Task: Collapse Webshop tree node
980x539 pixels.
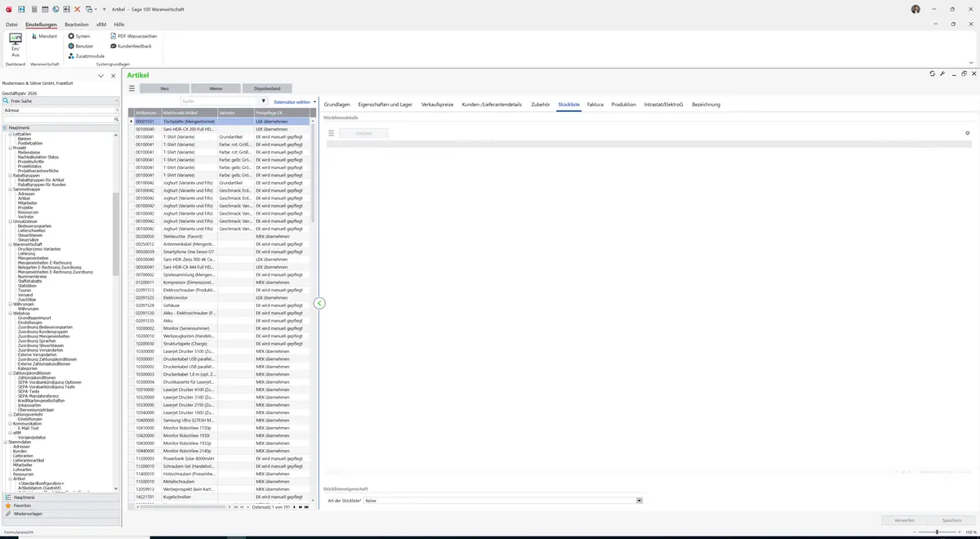Action: click(10, 313)
